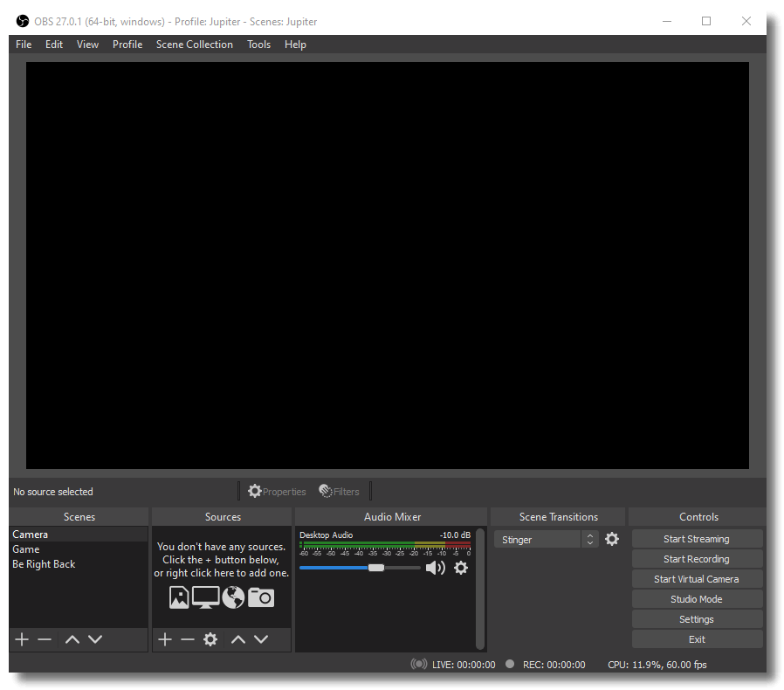
Task: Click the Scenes panel header
Action: [79, 517]
